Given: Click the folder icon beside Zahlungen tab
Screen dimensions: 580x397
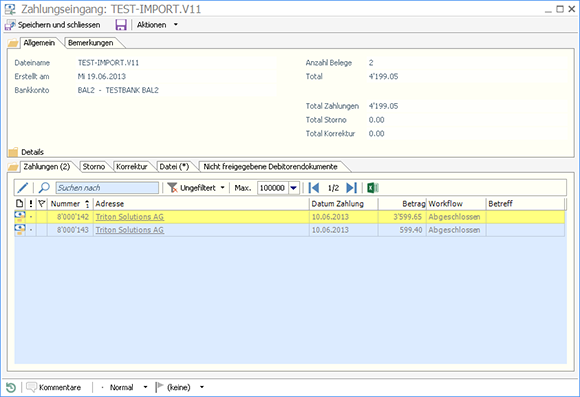Looking at the screenshot, I should (x=13, y=167).
